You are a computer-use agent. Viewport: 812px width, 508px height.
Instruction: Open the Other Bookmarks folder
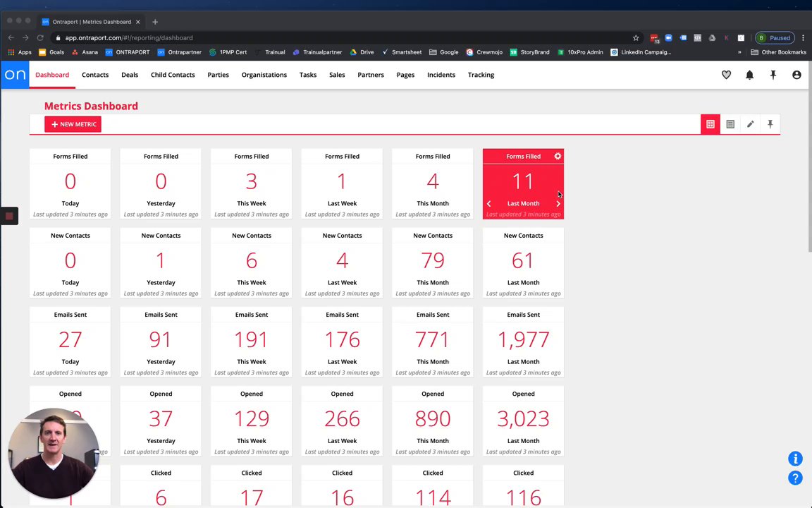pos(778,52)
